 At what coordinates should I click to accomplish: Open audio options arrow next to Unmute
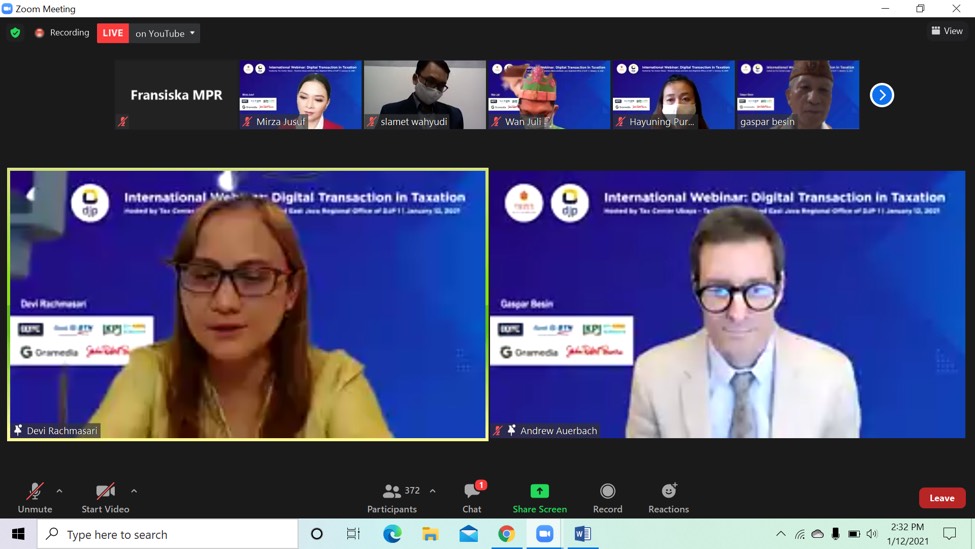click(59, 491)
